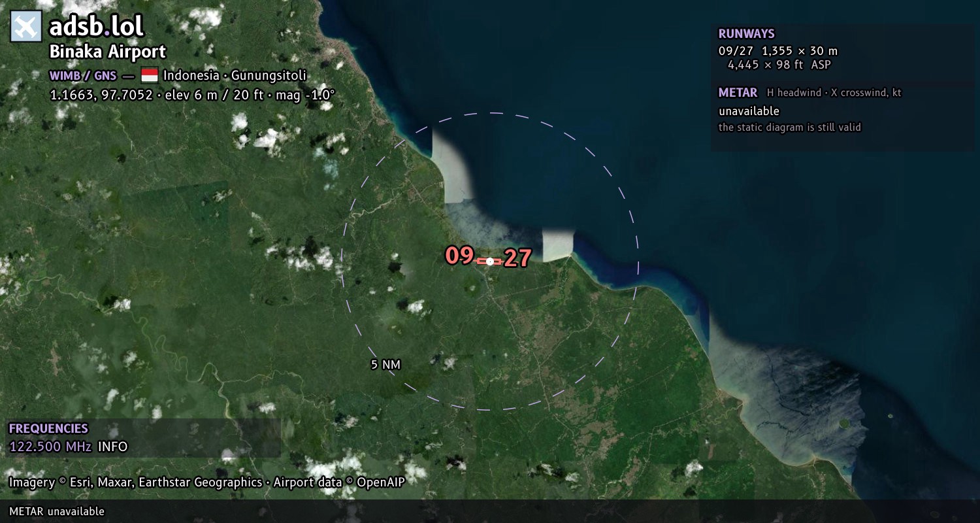
Task: Click the METAR panel heading
Action: 738,93
